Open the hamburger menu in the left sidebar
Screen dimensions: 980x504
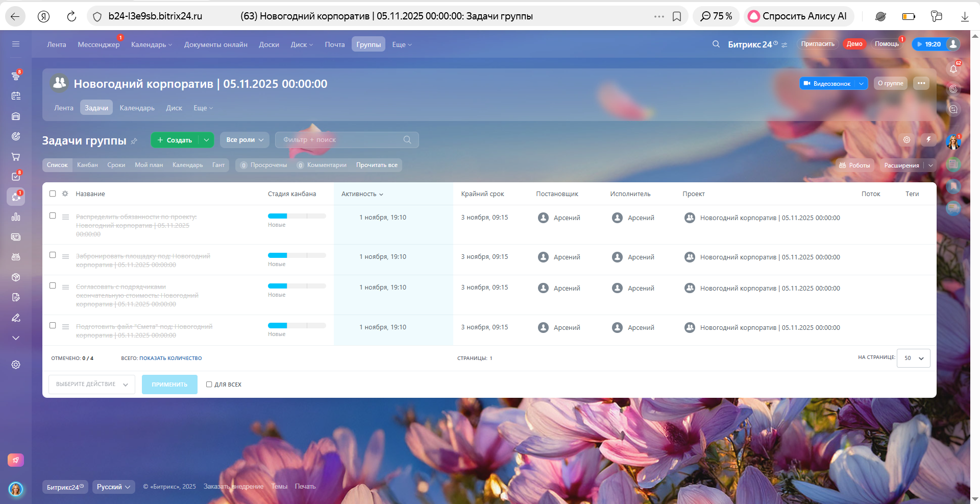[16, 44]
